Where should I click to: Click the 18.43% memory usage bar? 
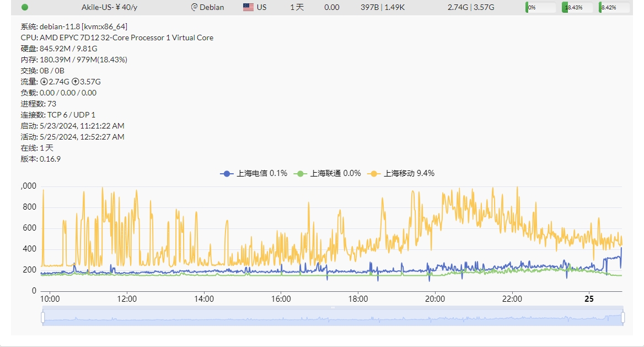pos(577,7)
